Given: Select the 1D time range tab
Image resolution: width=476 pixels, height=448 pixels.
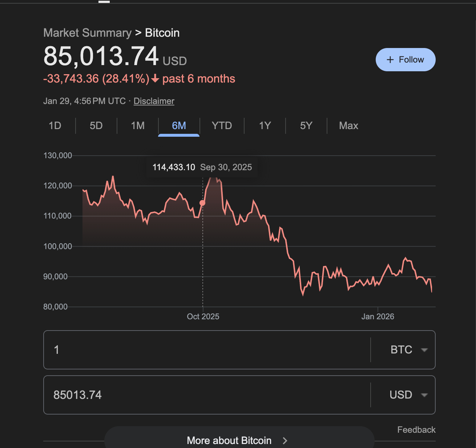Looking at the screenshot, I should tap(55, 126).
